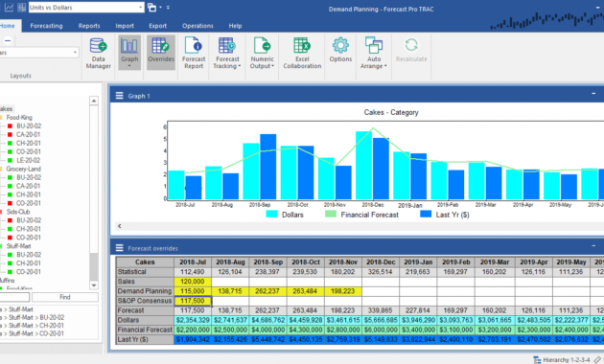604x364 pixels.
Task: Select Food-King in the navigator tree
Action: (19, 118)
